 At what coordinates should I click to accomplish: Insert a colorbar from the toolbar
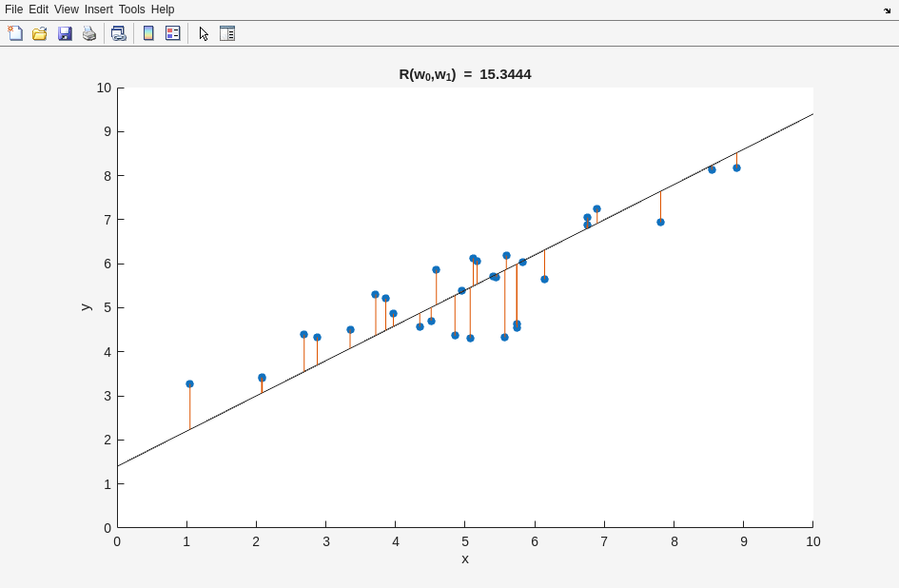point(148,33)
